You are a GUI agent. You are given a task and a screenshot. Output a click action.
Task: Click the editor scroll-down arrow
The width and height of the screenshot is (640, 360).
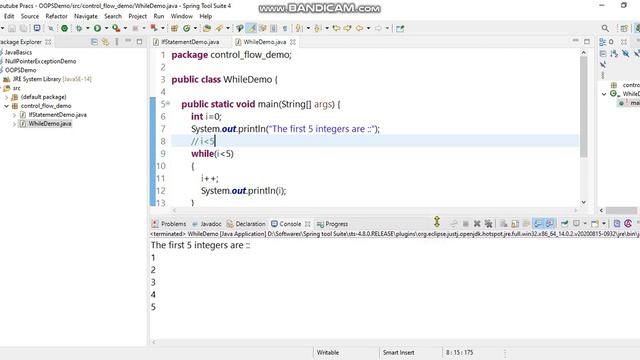pyautogui.click(x=584, y=202)
